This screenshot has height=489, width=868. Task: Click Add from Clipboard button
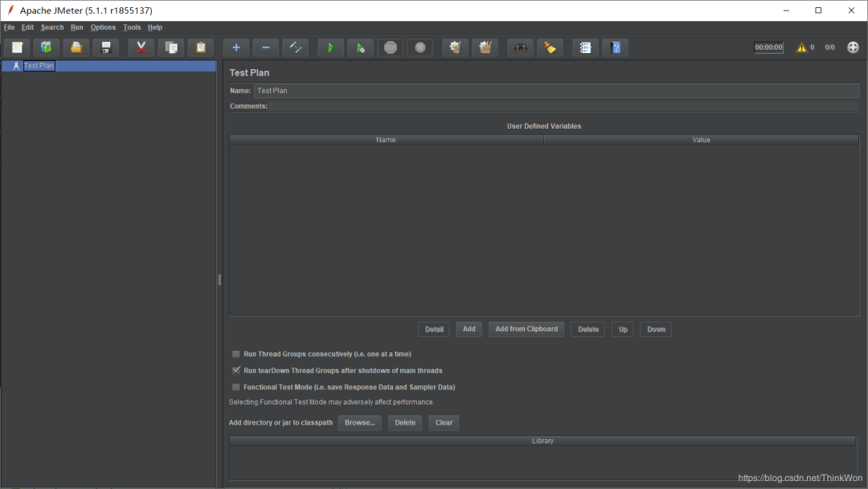click(x=526, y=329)
